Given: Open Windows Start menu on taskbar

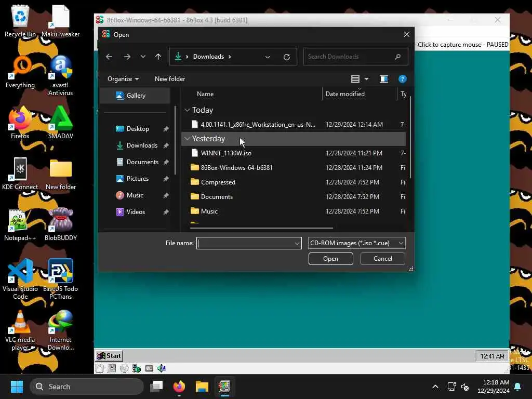Looking at the screenshot, I should 17,387.
